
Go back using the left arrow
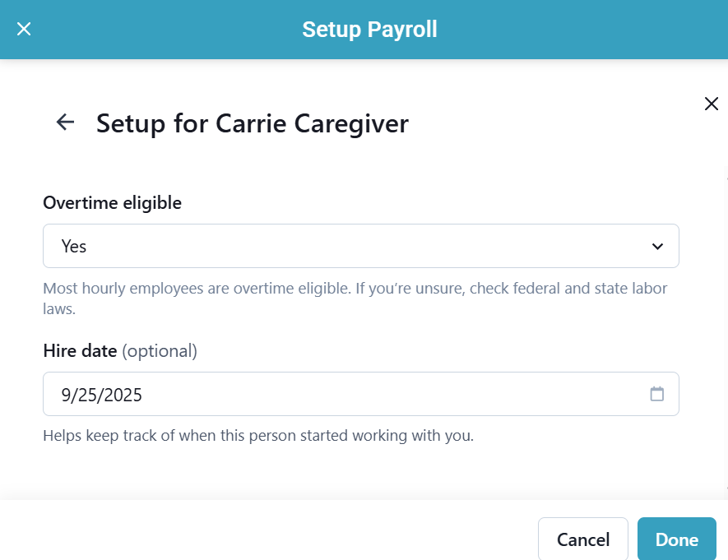coord(65,123)
